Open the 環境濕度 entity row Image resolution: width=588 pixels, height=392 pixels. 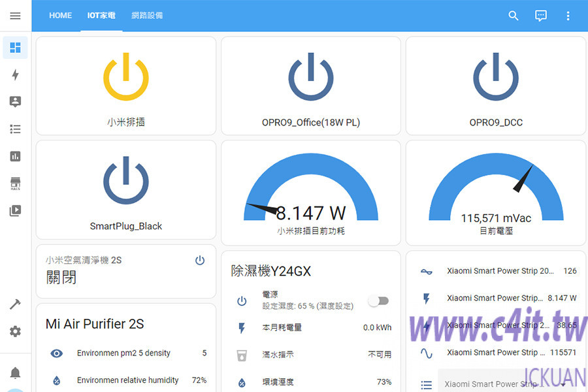(x=312, y=382)
